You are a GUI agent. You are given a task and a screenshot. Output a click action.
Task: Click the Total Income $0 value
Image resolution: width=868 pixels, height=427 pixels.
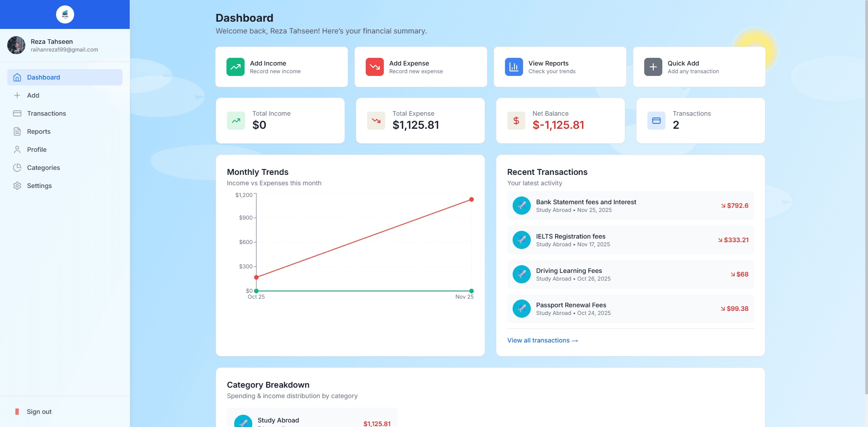click(x=259, y=125)
